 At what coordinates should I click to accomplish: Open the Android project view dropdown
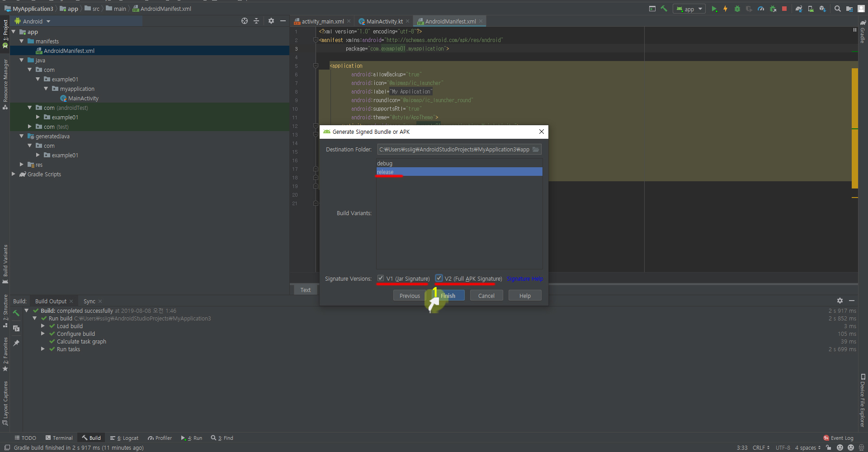(36, 21)
